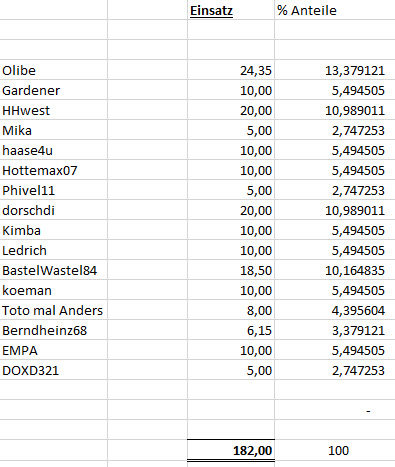Screen dimensions: 395x467
Task: Select BastelWastel84's 18,50 stake cell
Action: pos(231,270)
